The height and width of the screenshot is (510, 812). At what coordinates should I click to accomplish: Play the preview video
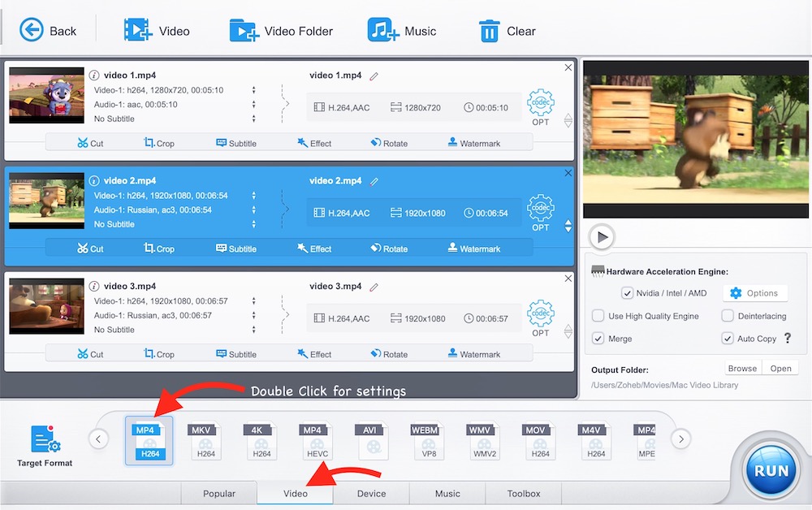pyautogui.click(x=602, y=237)
